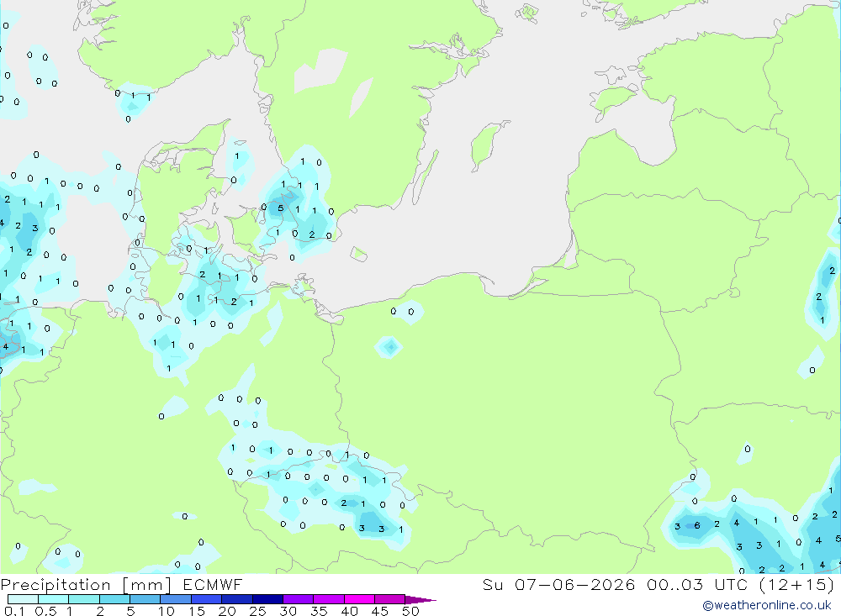Screen dimensions: 841x616
Task: Click the "50" legend scale label
Action: (411, 611)
